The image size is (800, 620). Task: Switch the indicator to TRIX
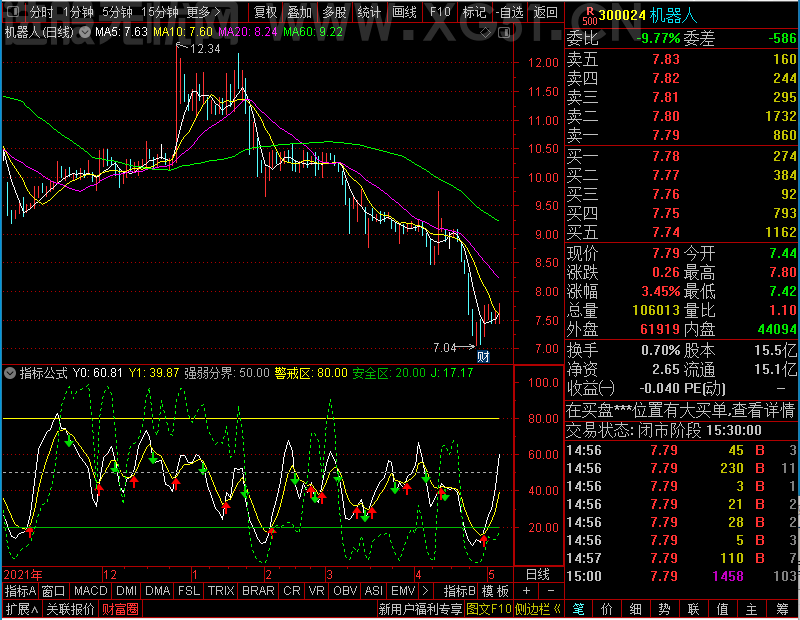point(221,591)
